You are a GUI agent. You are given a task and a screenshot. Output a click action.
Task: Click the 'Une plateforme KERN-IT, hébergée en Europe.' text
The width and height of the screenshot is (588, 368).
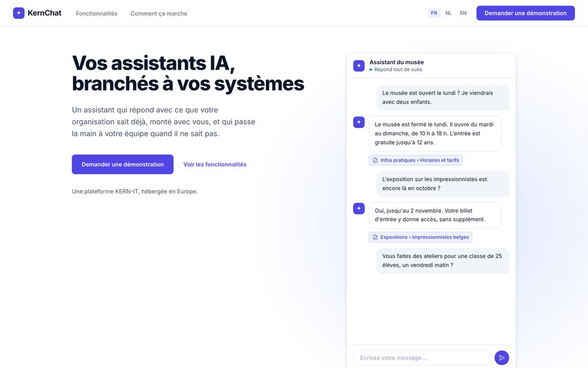135,191
